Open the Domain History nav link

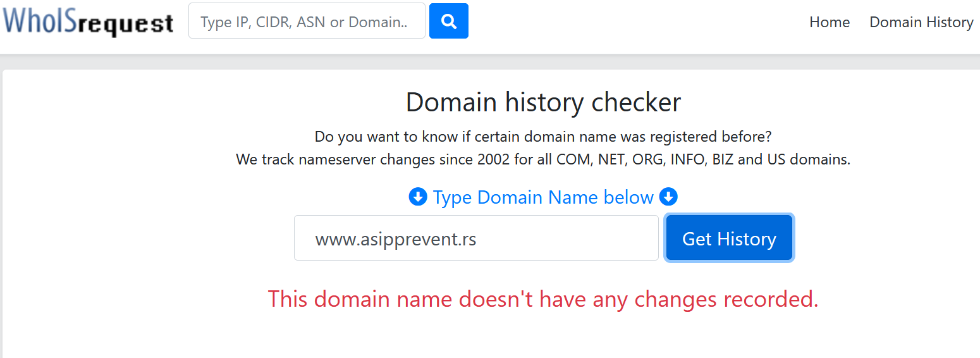921,22
